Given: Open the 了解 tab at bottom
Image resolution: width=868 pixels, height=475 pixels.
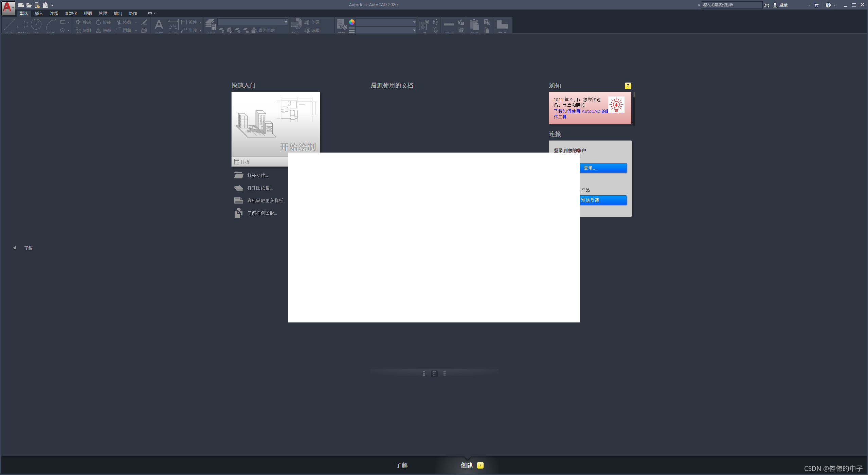Looking at the screenshot, I should coord(401,465).
